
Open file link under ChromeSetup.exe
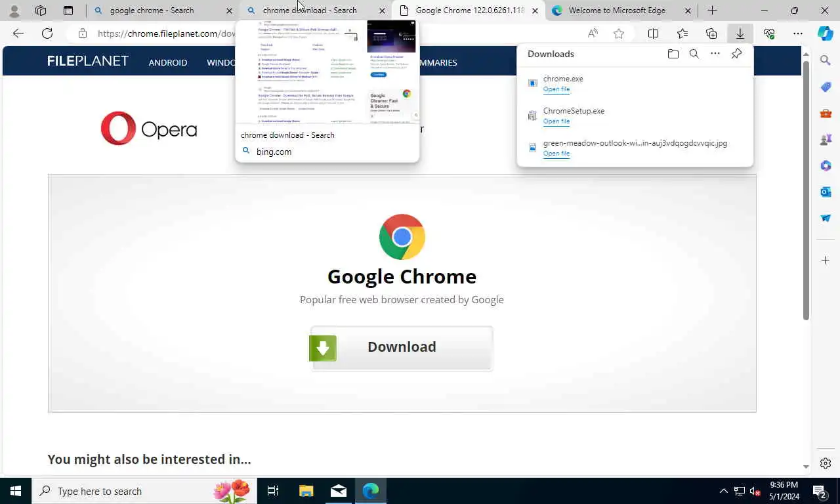pyautogui.click(x=556, y=121)
